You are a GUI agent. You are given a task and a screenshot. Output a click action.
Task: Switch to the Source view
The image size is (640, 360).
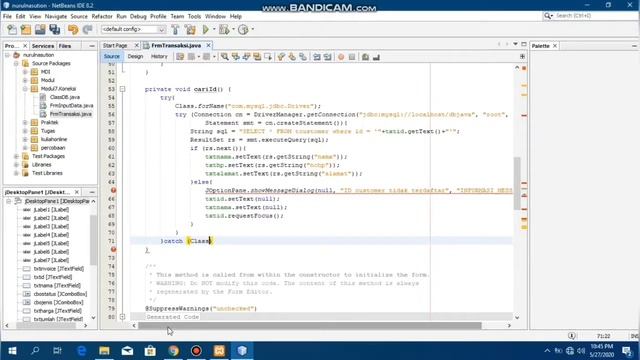click(x=111, y=57)
